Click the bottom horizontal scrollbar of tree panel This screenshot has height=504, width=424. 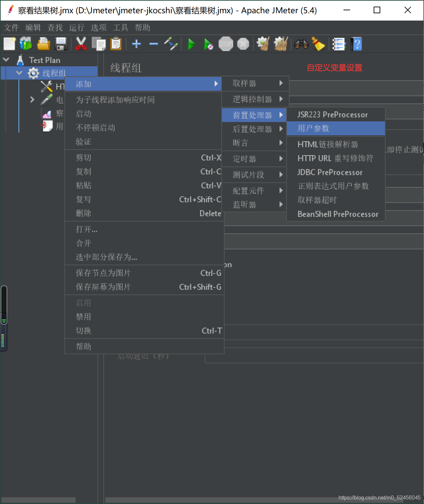(38, 500)
